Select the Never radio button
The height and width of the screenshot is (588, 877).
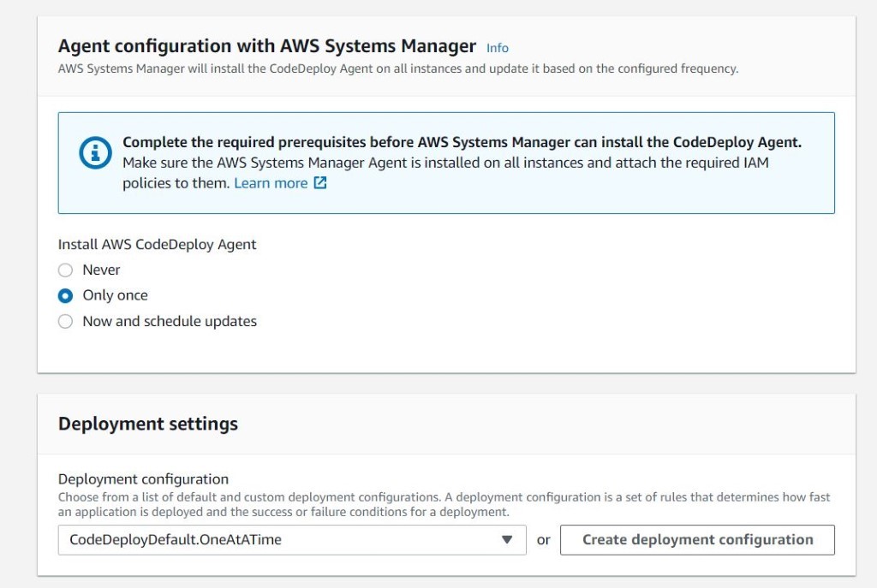[65, 270]
